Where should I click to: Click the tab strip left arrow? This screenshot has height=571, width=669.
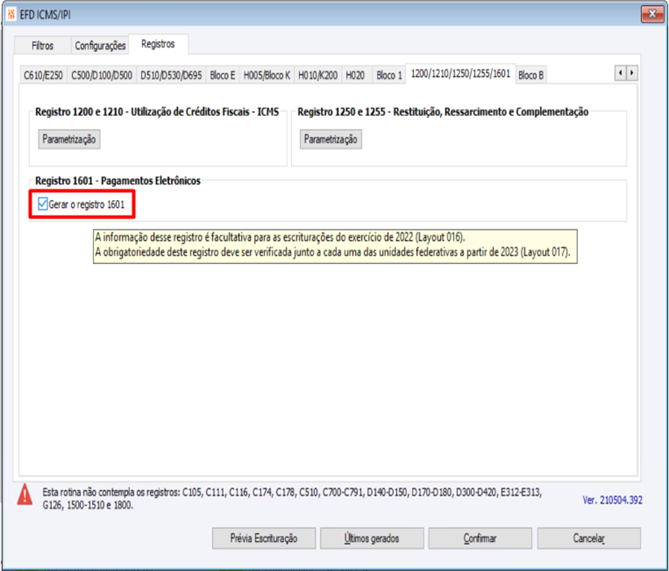620,73
